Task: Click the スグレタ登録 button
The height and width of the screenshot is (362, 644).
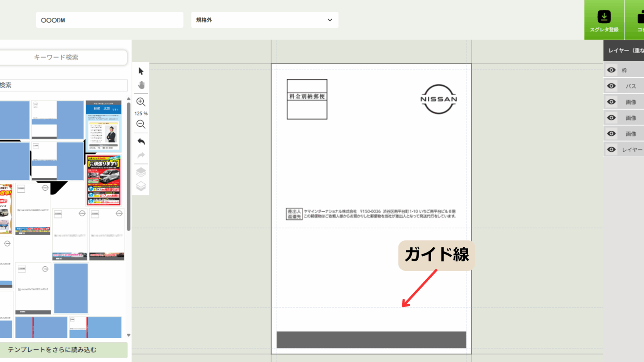Action: click(604, 20)
